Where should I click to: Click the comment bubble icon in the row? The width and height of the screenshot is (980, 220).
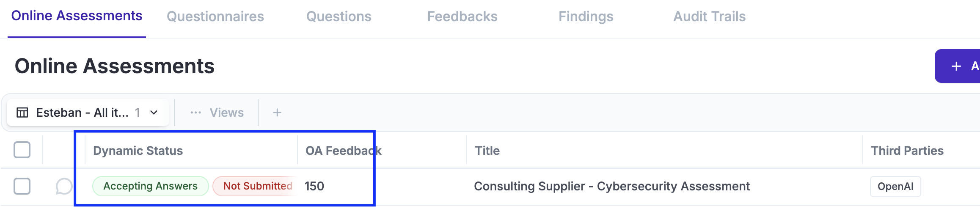coord(64,186)
